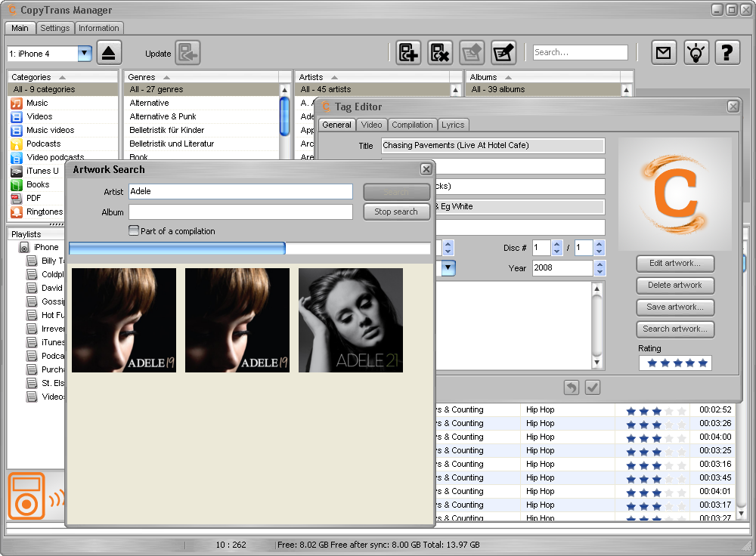Click the Search artwork button

coord(675,329)
